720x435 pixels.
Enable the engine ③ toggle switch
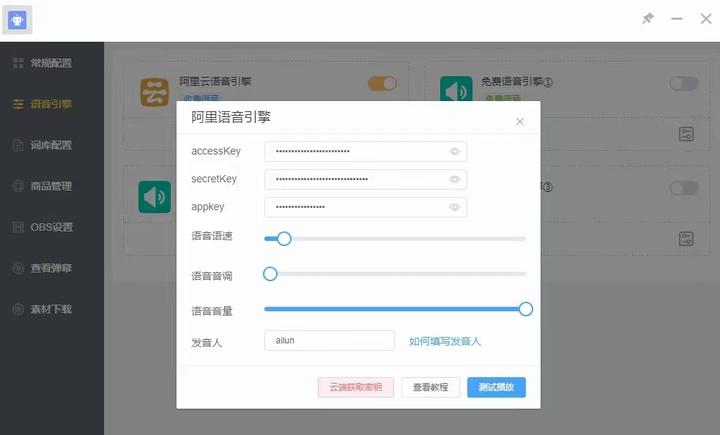click(x=684, y=188)
